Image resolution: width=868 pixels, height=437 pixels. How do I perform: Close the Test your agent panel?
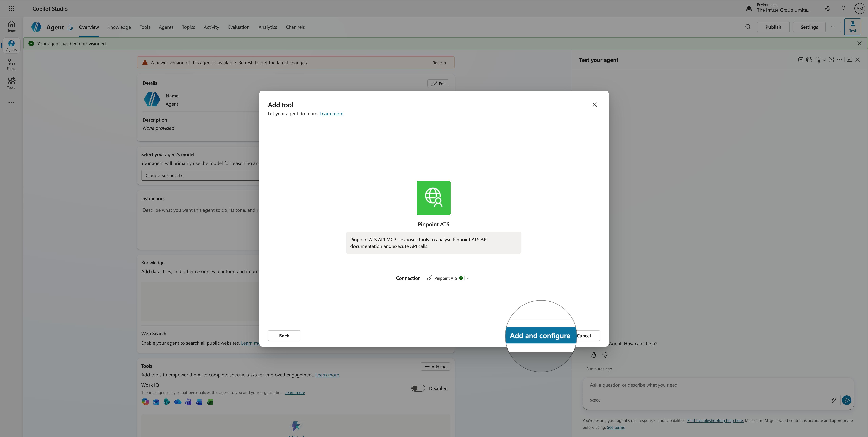[x=857, y=60]
